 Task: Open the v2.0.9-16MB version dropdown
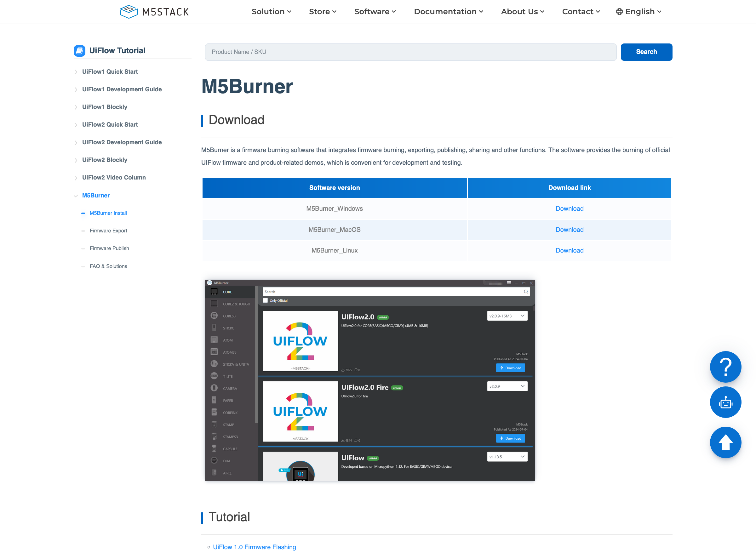[507, 316]
